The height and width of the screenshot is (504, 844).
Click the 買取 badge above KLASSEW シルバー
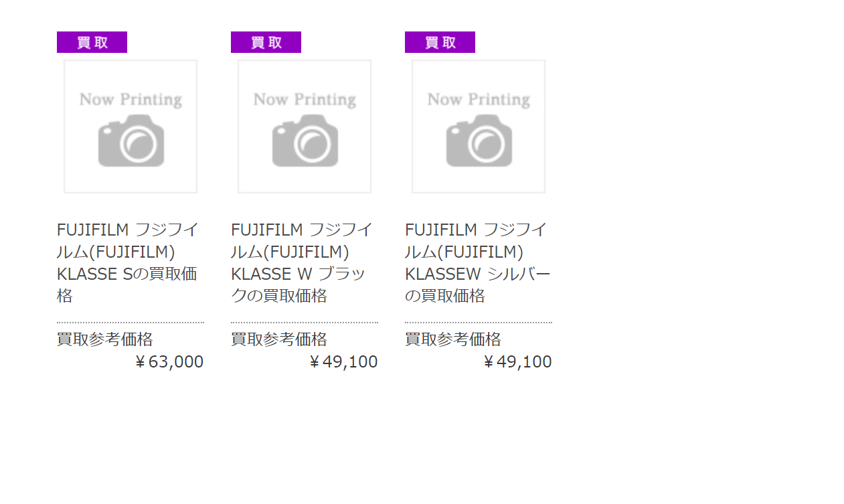click(x=440, y=42)
